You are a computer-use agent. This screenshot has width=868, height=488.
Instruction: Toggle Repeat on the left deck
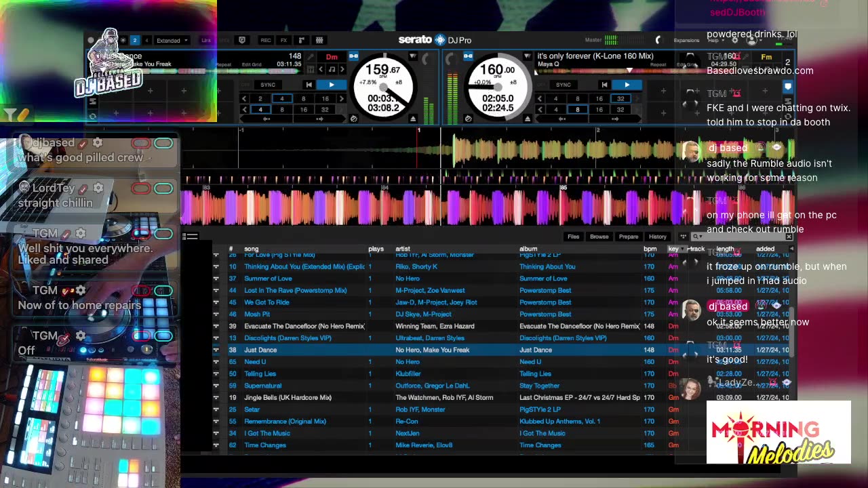point(224,64)
